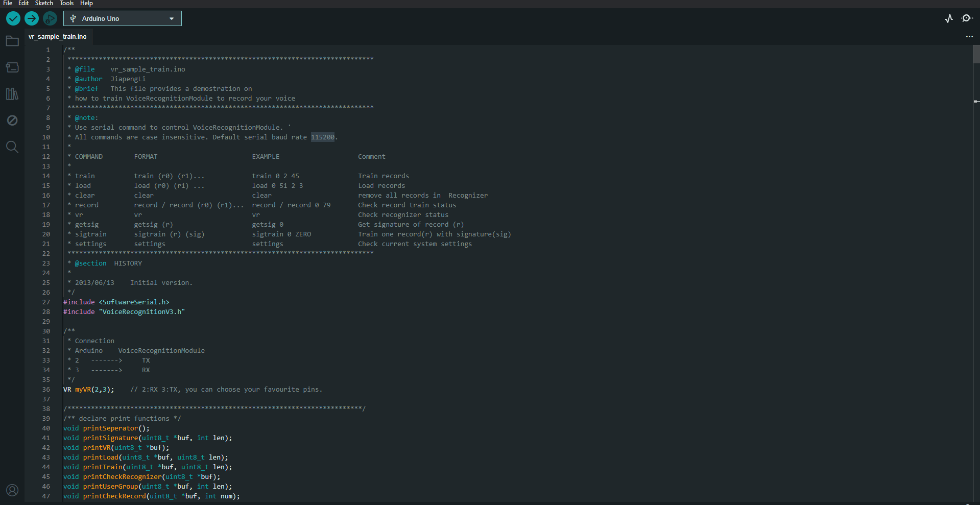This screenshot has width=980, height=505.
Task: Click the printCheckRecognizer function name
Action: tap(122, 477)
